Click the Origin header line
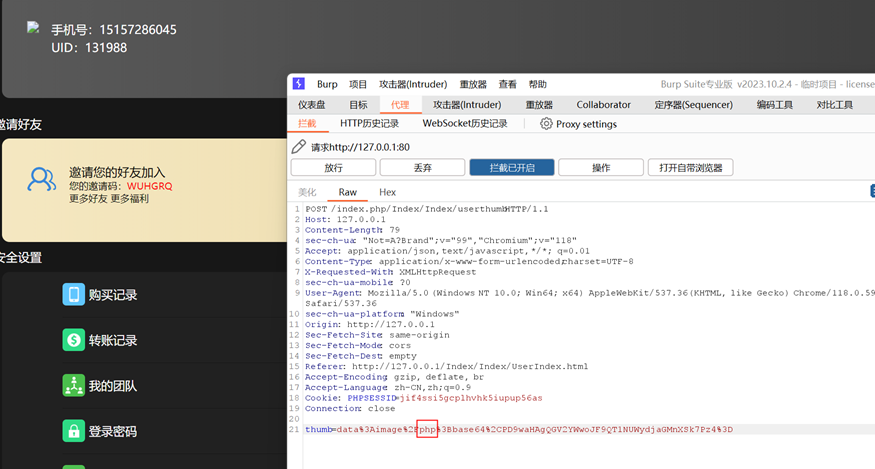875x469 pixels. coord(369,324)
